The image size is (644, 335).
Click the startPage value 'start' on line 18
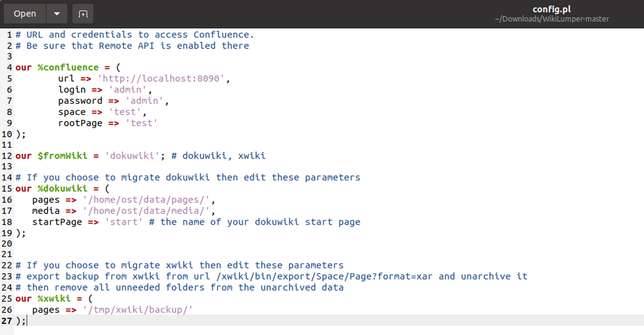[124, 222]
